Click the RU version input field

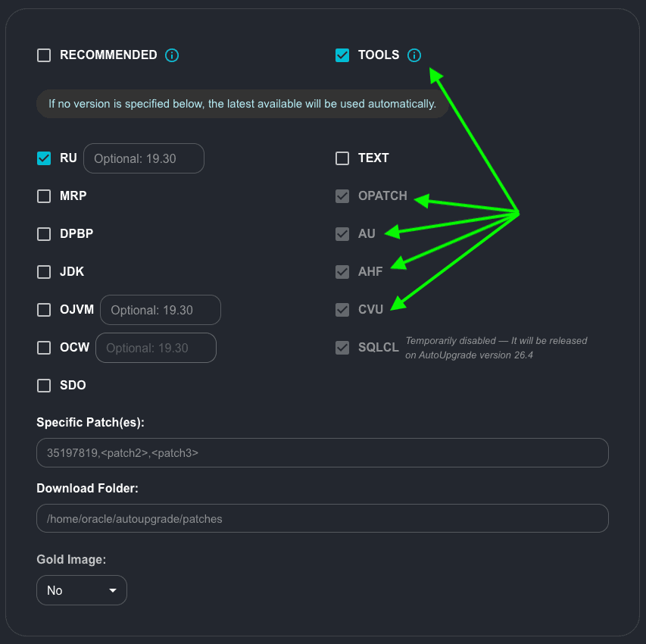[x=143, y=158]
